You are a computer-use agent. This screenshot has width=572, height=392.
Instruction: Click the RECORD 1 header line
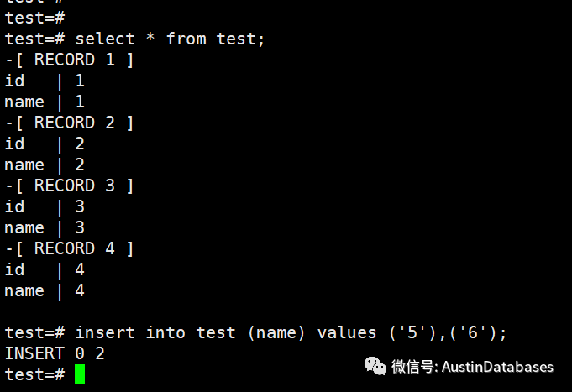[x=69, y=60]
